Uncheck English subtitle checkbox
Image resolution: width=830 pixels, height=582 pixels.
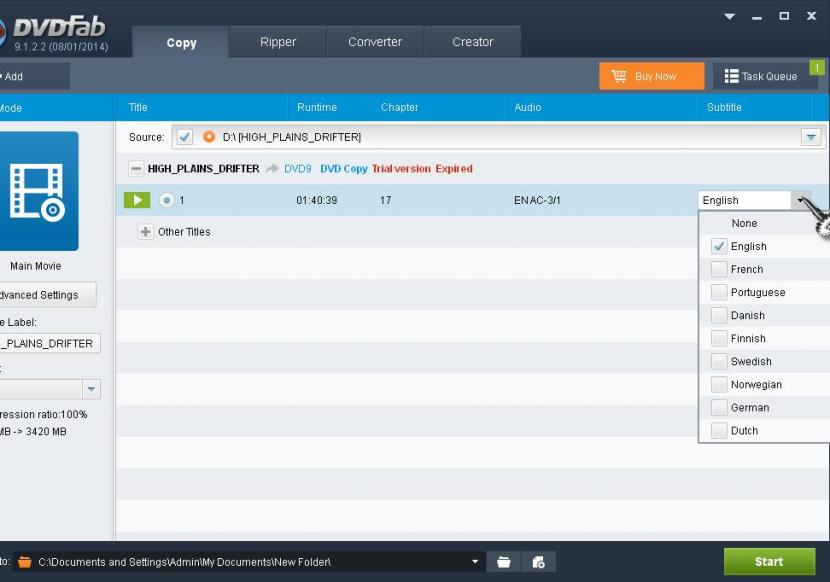(718, 246)
